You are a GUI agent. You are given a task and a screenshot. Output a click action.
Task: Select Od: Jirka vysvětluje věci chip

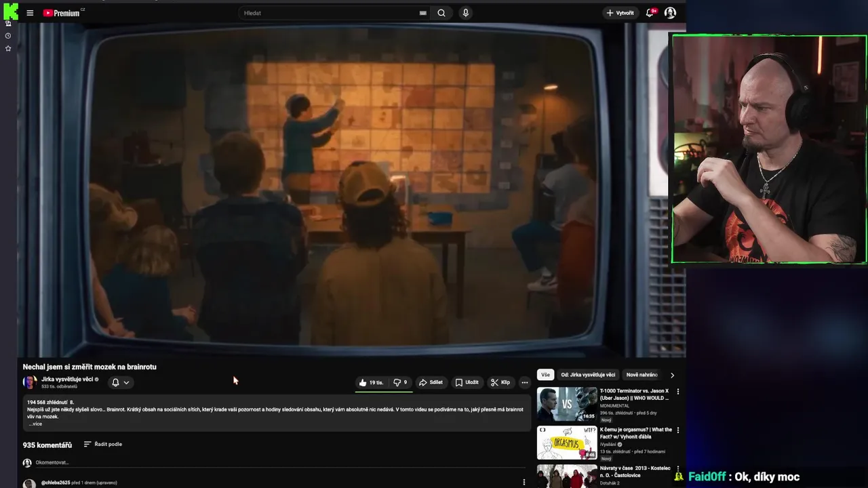(588, 375)
